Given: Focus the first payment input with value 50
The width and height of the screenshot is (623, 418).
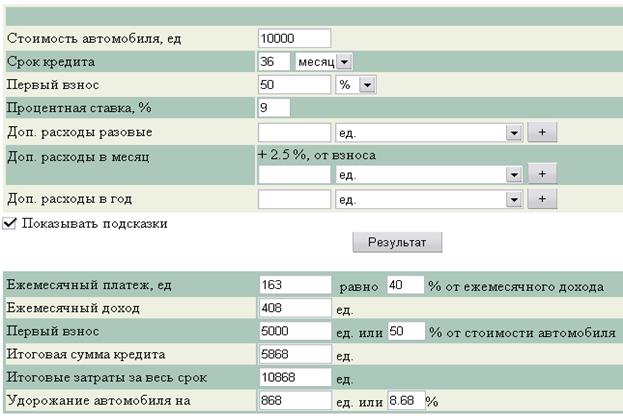Looking at the screenshot, I should click(293, 85).
